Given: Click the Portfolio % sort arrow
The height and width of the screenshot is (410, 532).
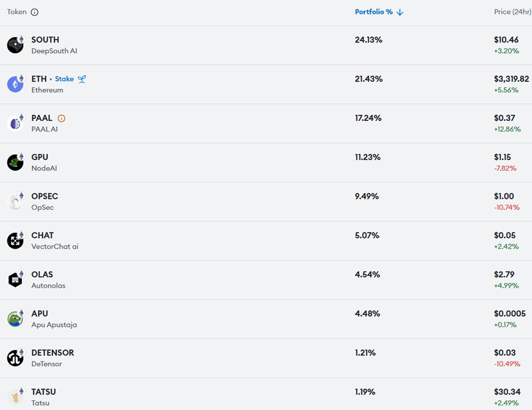Looking at the screenshot, I should click(400, 12).
